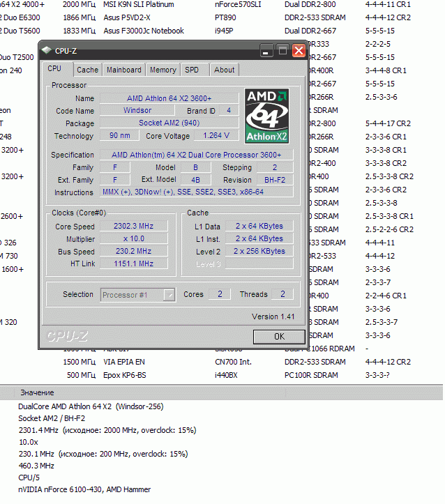This screenshot has width=445, height=504.
Task: Click the OK button in CPU-Z
Action: [x=279, y=337]
